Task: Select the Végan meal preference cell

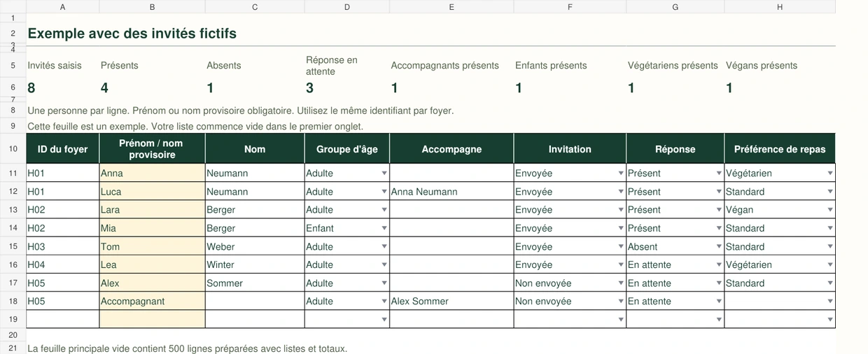Action: click(x=780, y=210)
